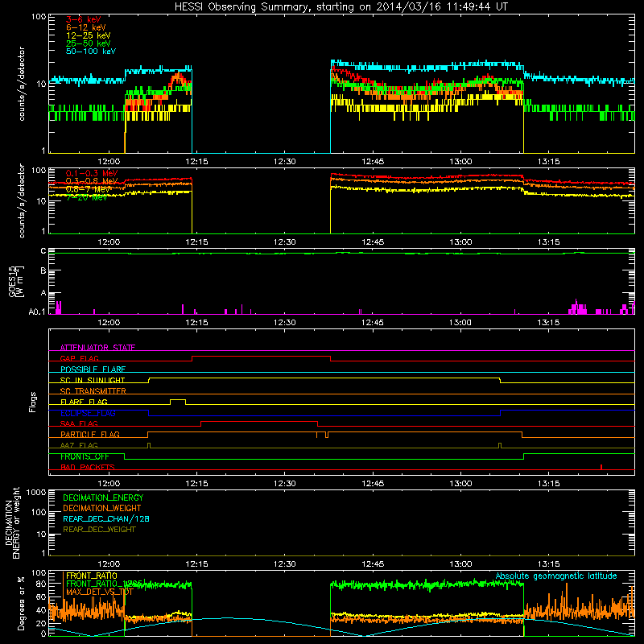Click the FRONT_RATIO legend label
Image resolution: width=644 pixels, height=644 pixels.
92,576
